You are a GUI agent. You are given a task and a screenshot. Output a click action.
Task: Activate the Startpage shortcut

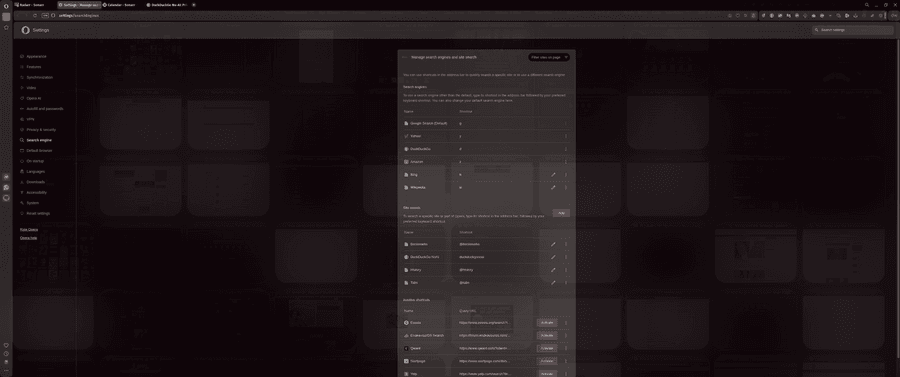(x=547, y=361)
